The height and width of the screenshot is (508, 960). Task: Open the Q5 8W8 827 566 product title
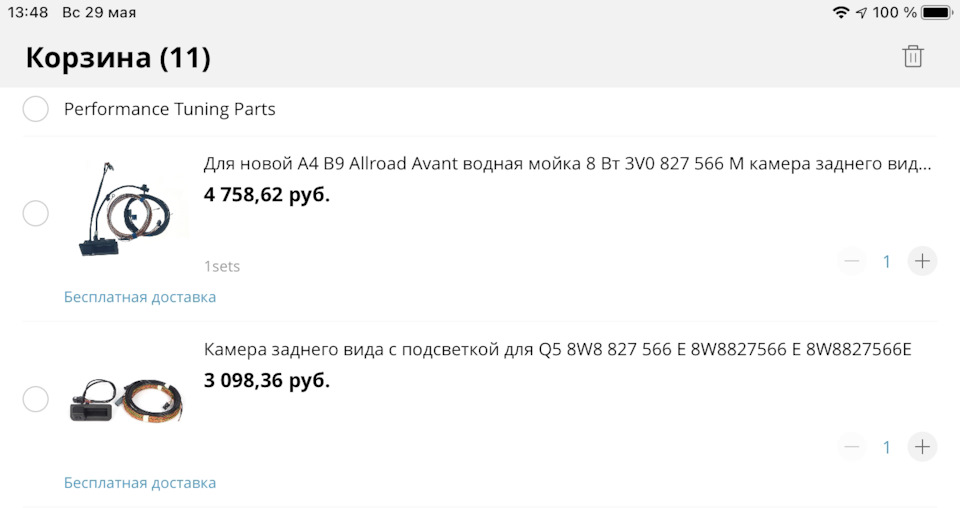(x=557, y=350)
